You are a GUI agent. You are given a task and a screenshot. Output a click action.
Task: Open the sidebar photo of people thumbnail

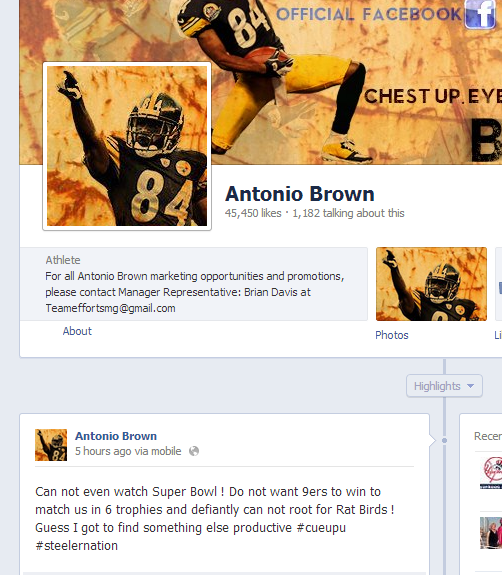(491, 533)
